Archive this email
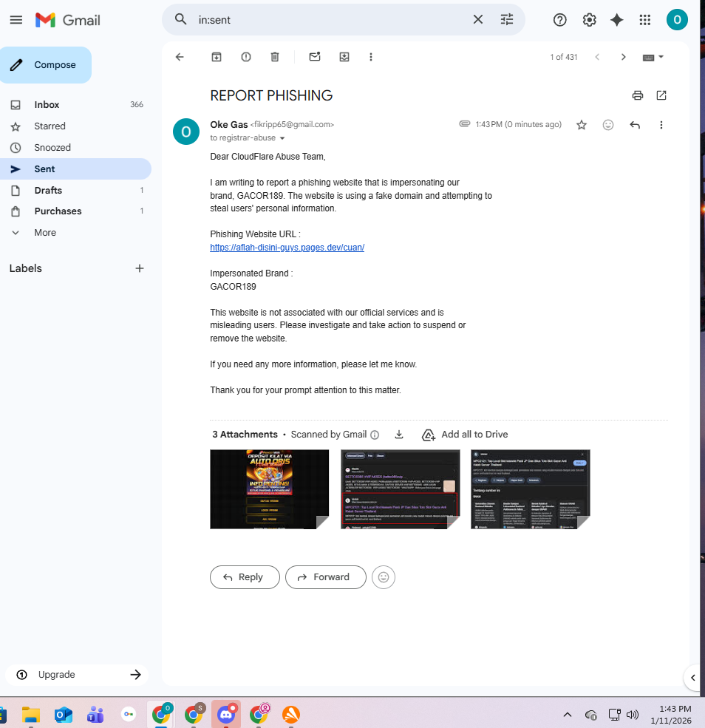This screenshot has width=705, height=728. point(217,57)
